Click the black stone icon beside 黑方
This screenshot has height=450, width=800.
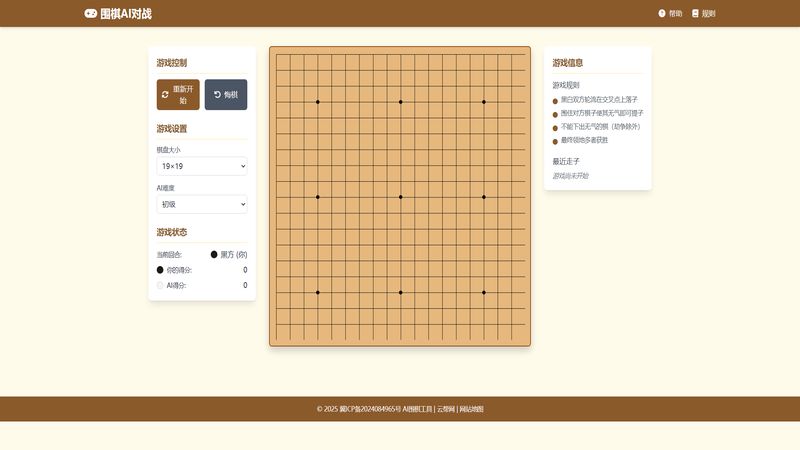click(x=214, y=254)
